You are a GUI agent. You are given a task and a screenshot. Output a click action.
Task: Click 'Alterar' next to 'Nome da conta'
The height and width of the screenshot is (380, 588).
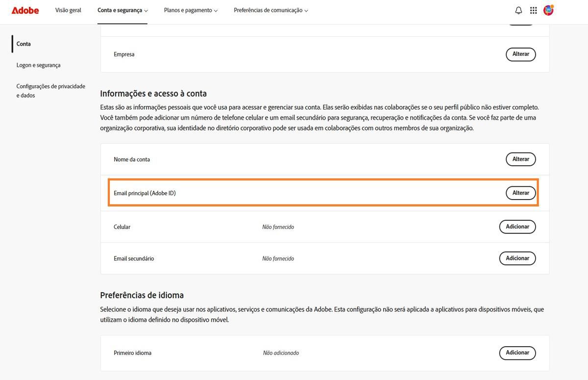(520, 159)
